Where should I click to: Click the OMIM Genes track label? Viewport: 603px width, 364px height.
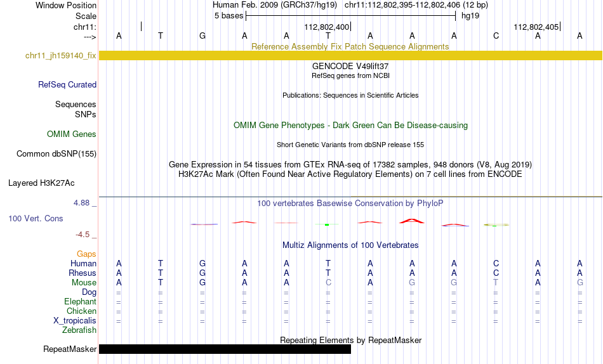point(72,134)
